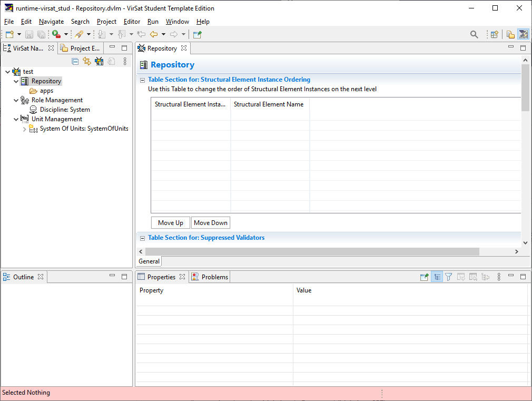Image resolution: width=532 pixels, height=401 pixels.
Task: Open the New wizard dropdown arrow
Action: pyautogui.click(x=19, y=34)
